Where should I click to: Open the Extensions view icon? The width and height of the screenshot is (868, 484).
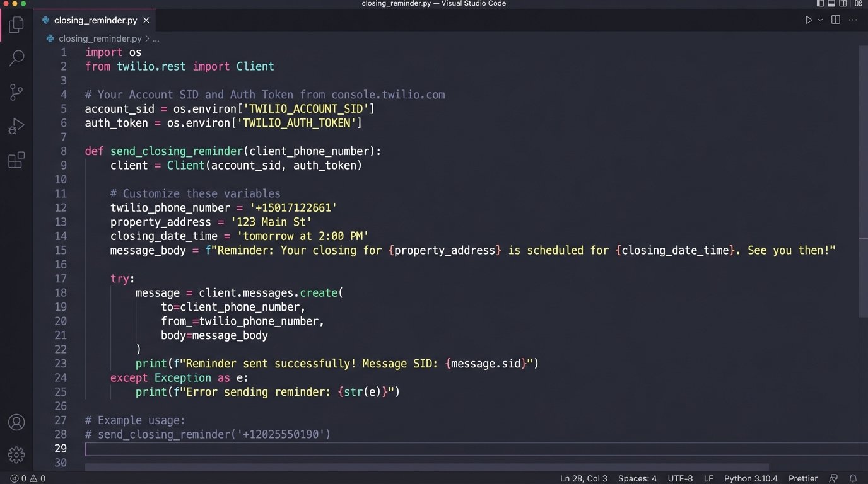[x=16, y=160]
